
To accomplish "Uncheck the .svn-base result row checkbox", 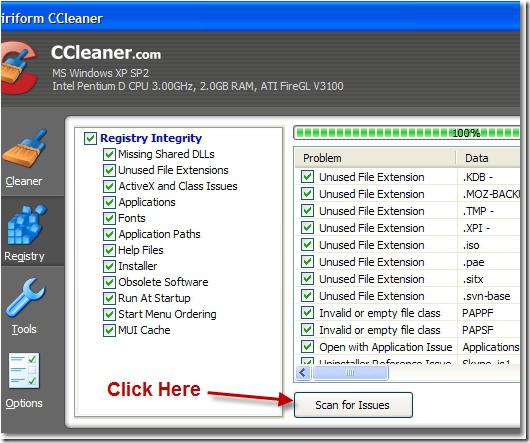I will click(307, 296).
